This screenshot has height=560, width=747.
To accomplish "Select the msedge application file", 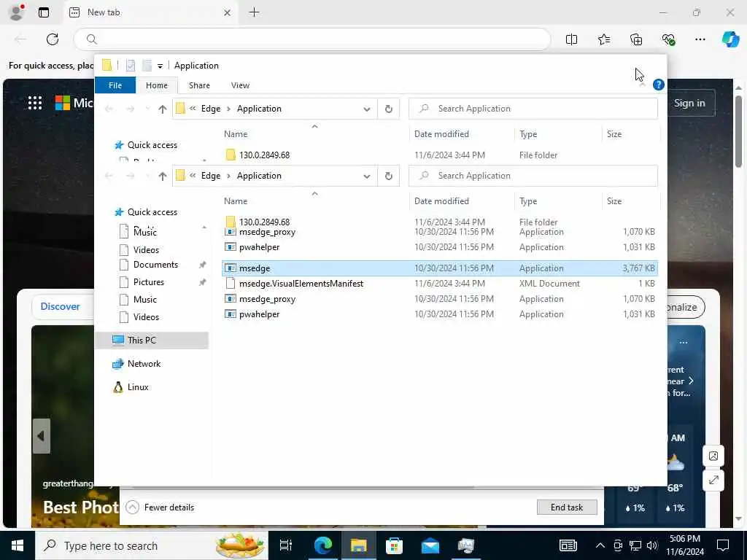I will point(439,268).
